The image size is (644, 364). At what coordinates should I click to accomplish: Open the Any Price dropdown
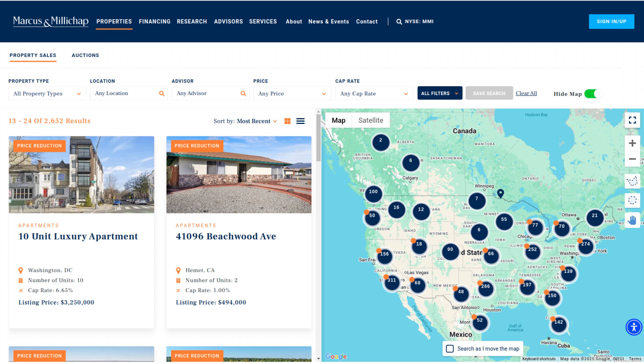292,93
